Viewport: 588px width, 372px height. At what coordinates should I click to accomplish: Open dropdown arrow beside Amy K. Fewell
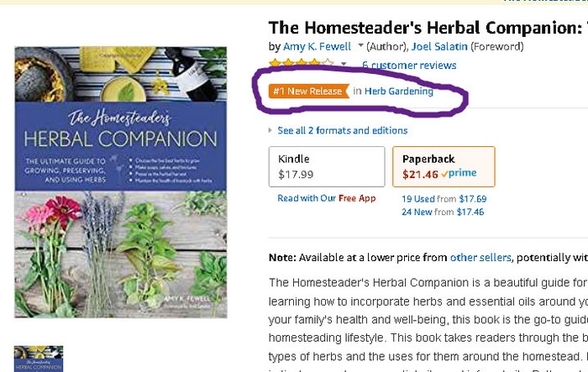point(360,46)
